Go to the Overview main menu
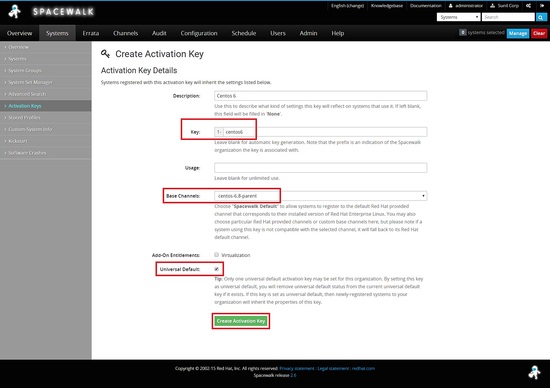This screenshot has height=388, width=550. point(19,33)
